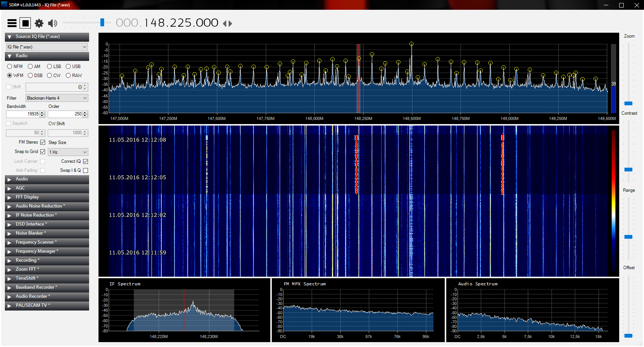Collapse the Radio panel triangle icon
The width and height of the screenshot is (644, 347).
(x=9, y=56)
